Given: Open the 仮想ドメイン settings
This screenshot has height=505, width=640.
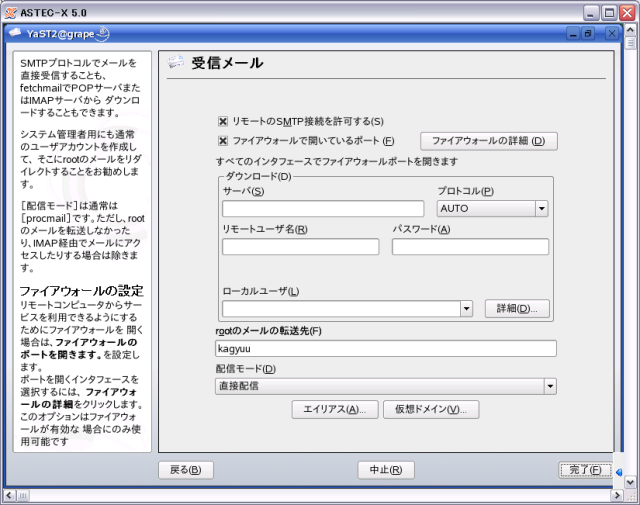Looking at the screenshot, I should (x=430, y=410).
